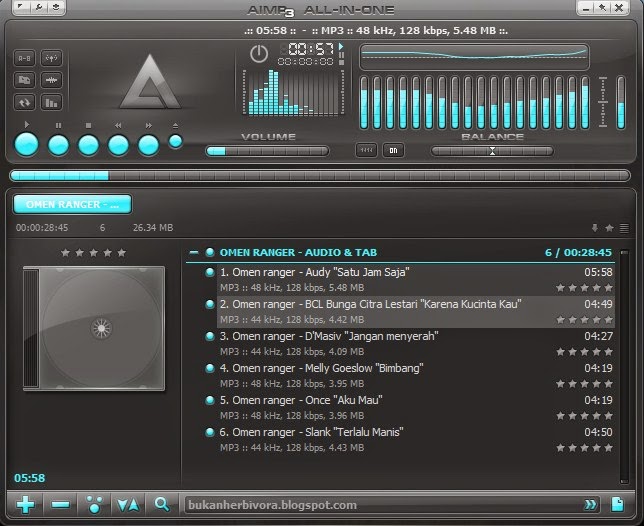Click the 05:58 duration below the cover

pos(30,478)
